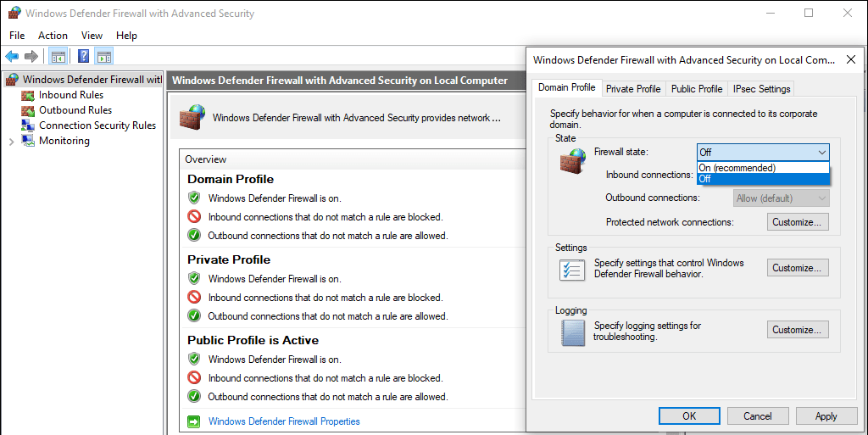Screen dimensions: 868x435
Task: Click the firewall icon in title bar
Action: point(14,13)
